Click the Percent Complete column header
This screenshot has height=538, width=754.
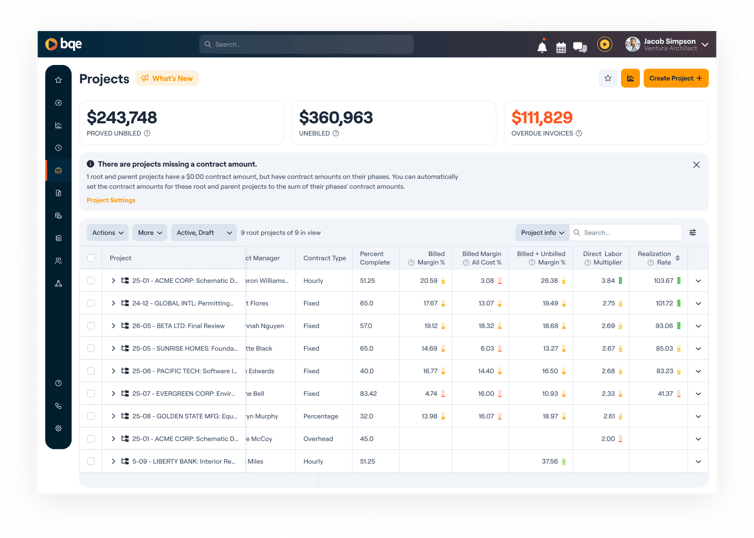375,258
